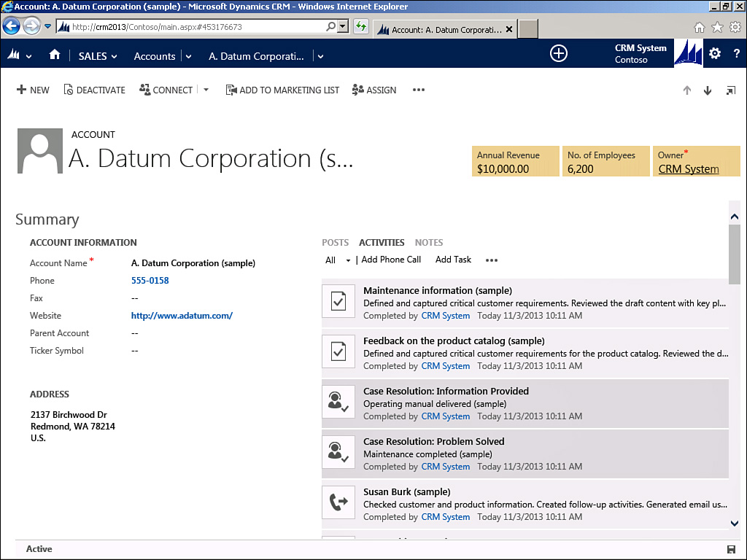The image size is (747, 560).
Task: Click the account placeholder photo
Action: pyautogui.click(x=40, y=150)
